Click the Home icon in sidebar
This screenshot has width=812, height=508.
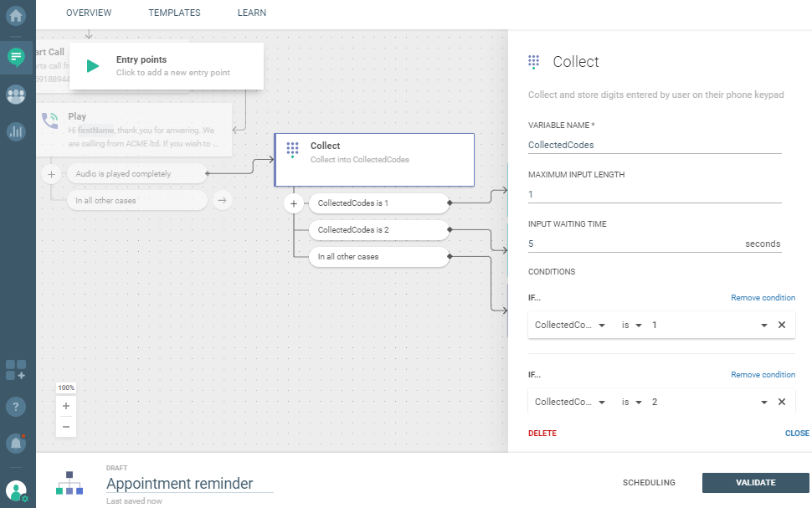tap(16, 15)
